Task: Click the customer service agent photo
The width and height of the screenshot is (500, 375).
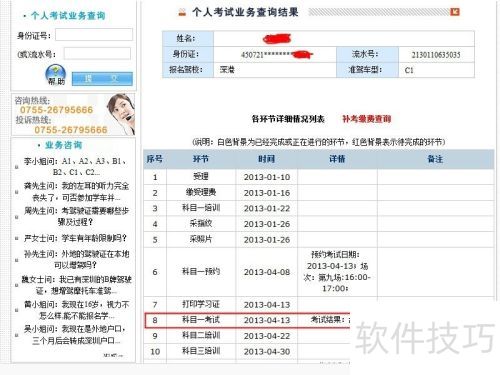Action: [x=121, y=114]
